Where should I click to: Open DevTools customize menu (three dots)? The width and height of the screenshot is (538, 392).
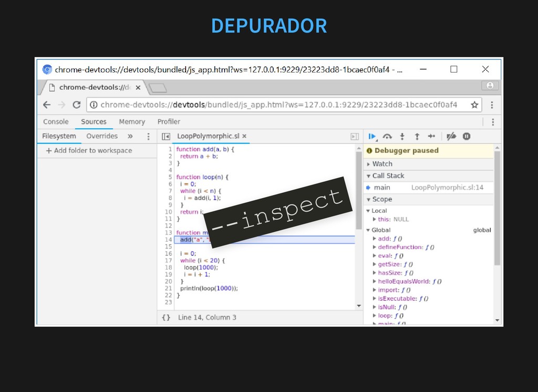493,122
